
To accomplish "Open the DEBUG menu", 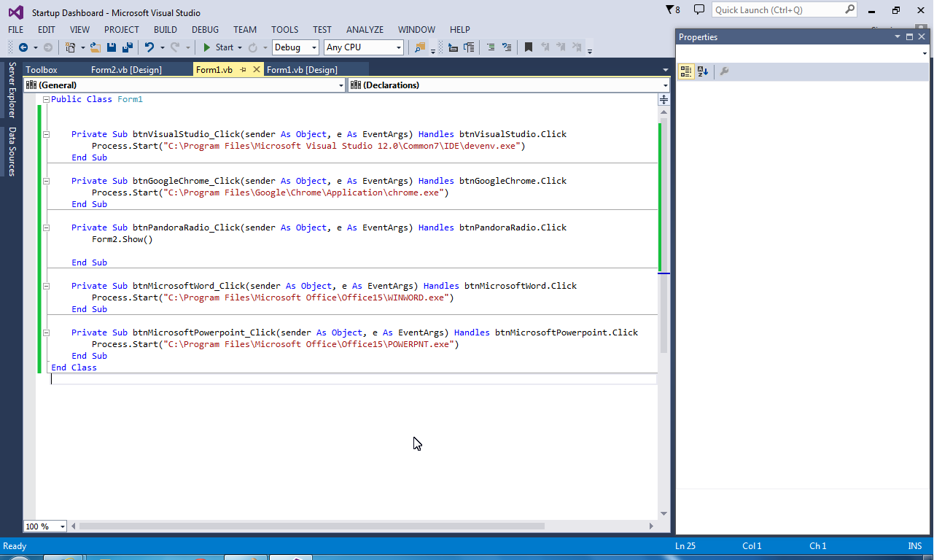I will pyautogui.click(x=205, y=30).
